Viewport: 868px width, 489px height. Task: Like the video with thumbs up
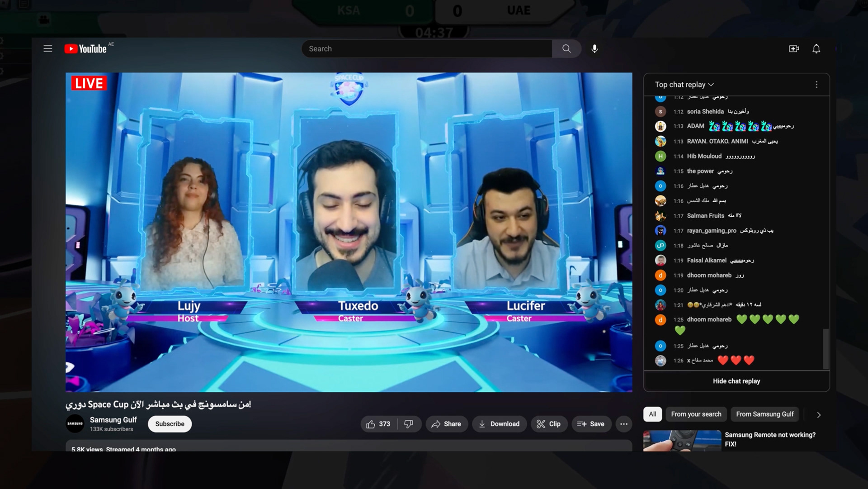tap(378, 424)
